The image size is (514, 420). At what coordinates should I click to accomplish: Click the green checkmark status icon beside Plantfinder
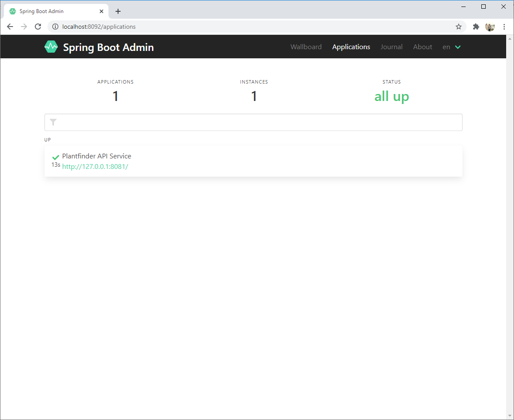(x=55, y=157)
